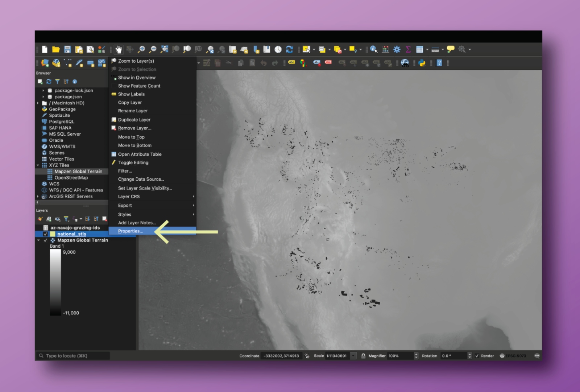
Task: Select Open Attribute Table menu entry
Action: (140, 154)
